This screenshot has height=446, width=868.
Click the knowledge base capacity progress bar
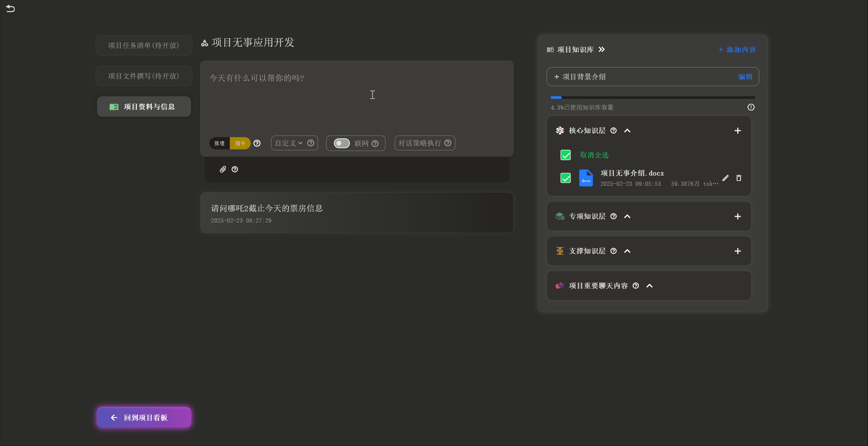click(652, 98)
